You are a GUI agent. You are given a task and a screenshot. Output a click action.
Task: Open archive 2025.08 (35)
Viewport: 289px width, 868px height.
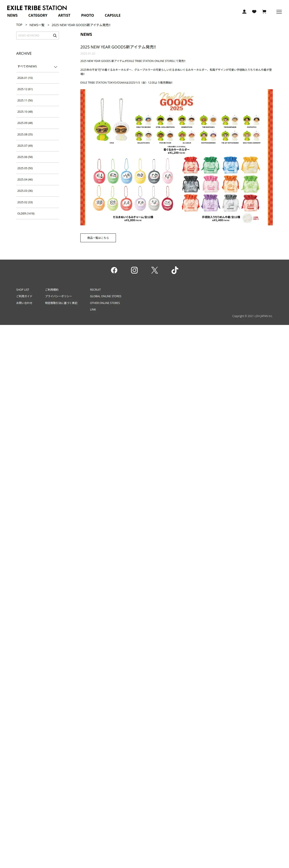pyautogui.click(x=38, y=135)
